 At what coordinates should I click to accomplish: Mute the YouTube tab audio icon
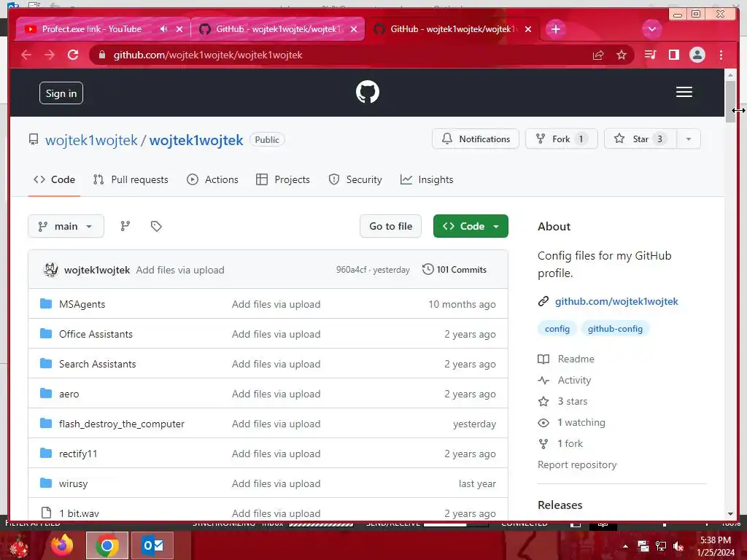click(164, 29)
